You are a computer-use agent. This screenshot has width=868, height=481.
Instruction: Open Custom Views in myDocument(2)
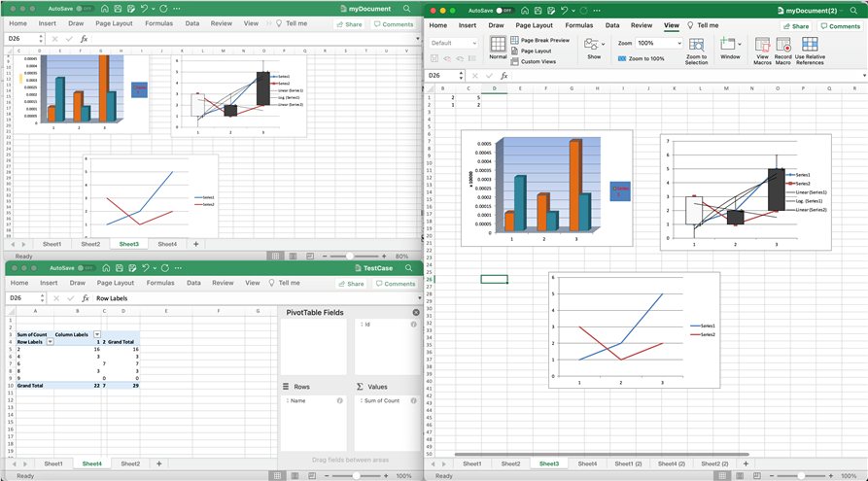click(538, 61)
